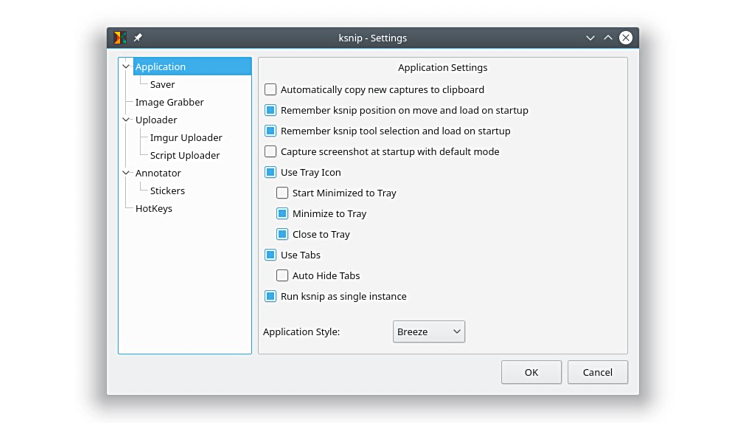The image size is (752, 423).
Task: Collapse the Uploader tree node
Action: pos(126,120)
